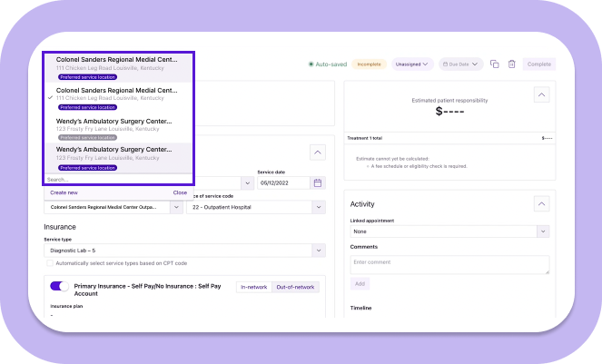Collapse the treatment section chevron

point(318,152)
